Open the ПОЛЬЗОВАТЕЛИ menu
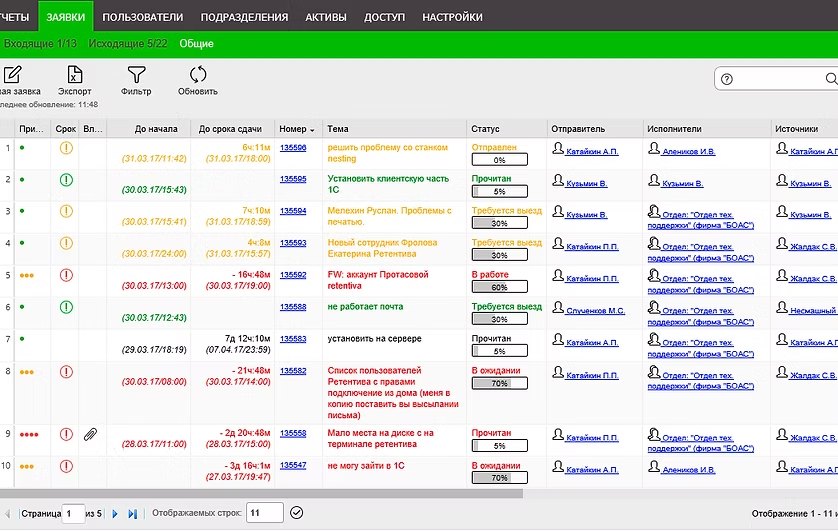Image resolution: width=838 pixels, height=531 pixels. click(143, 17)
